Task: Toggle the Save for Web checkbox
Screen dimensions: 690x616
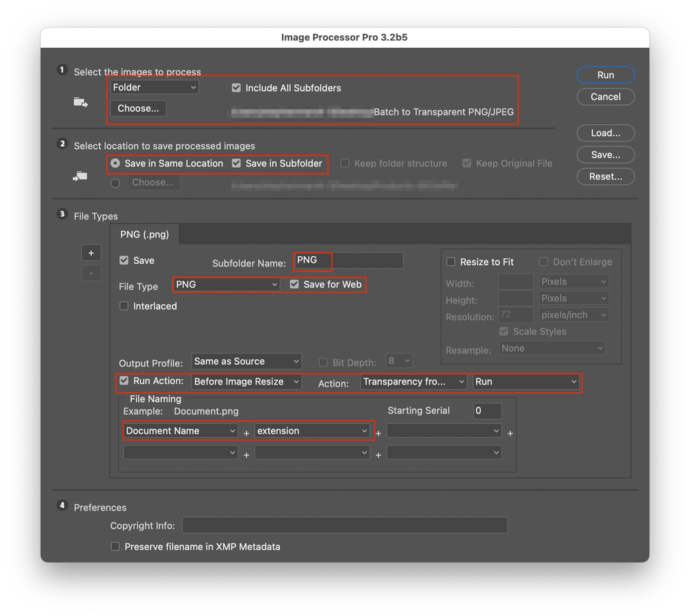Action: click(294, 285)
